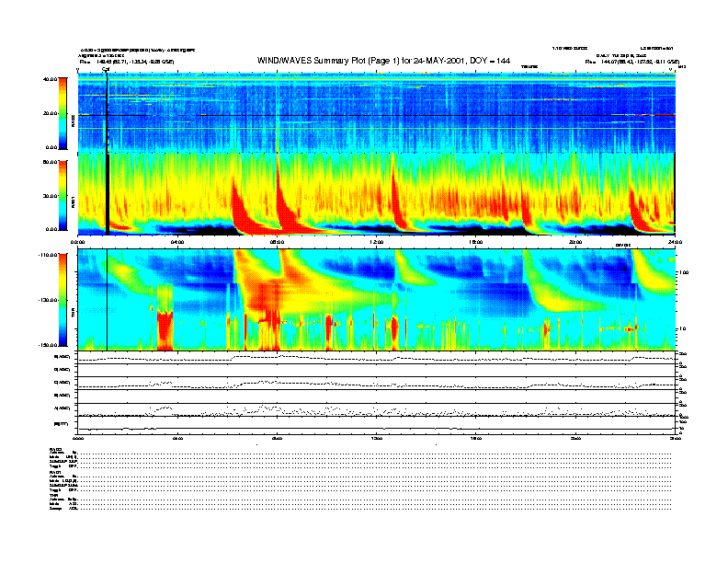Click the TNR status heading at bottom left
This screenshot has height=563, width=728.
[x=53, y=495]
